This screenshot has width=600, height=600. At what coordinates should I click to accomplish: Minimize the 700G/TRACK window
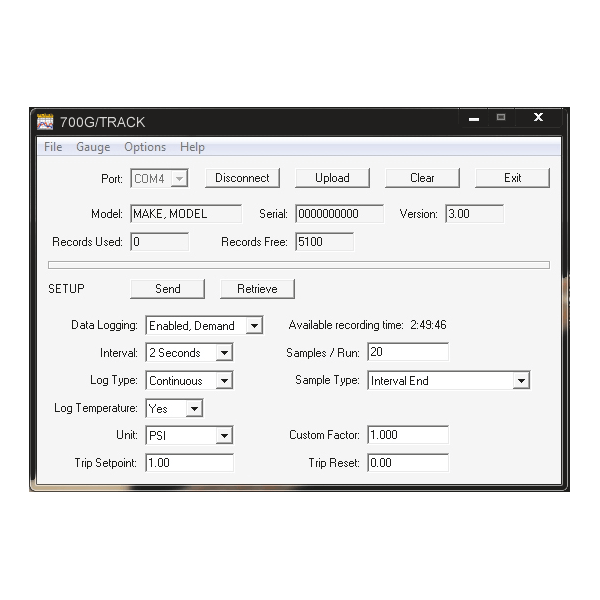click(474, 118)
